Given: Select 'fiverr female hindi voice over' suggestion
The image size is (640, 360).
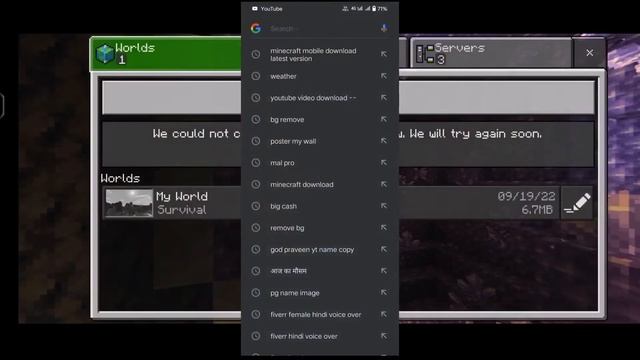Looking at the screenshot, I should tap(316, 315).
